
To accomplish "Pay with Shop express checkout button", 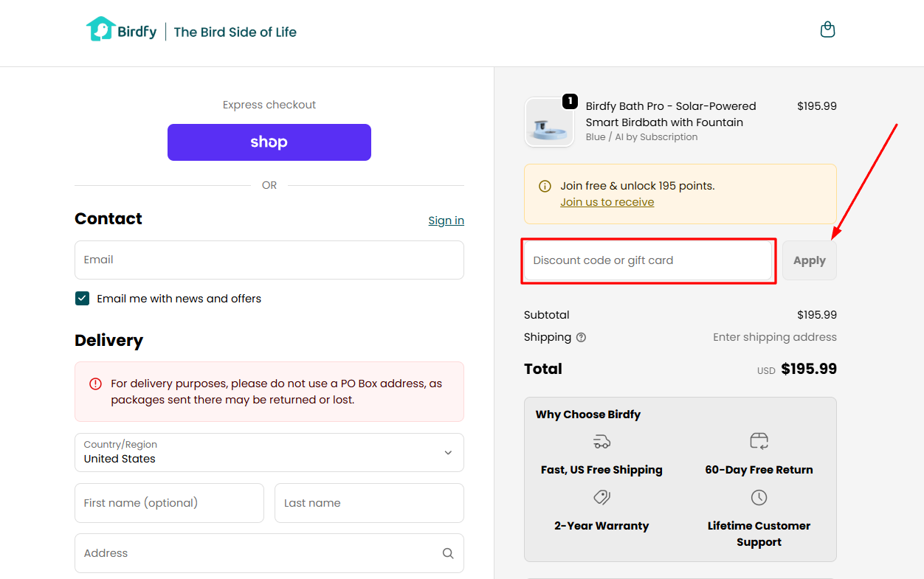I will click(269, 142).
